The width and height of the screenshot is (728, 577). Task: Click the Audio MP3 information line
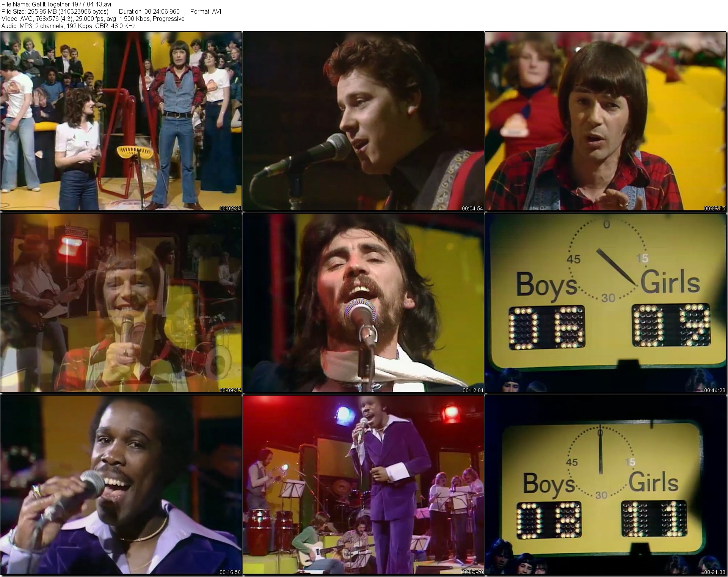(x=68, y=26)
